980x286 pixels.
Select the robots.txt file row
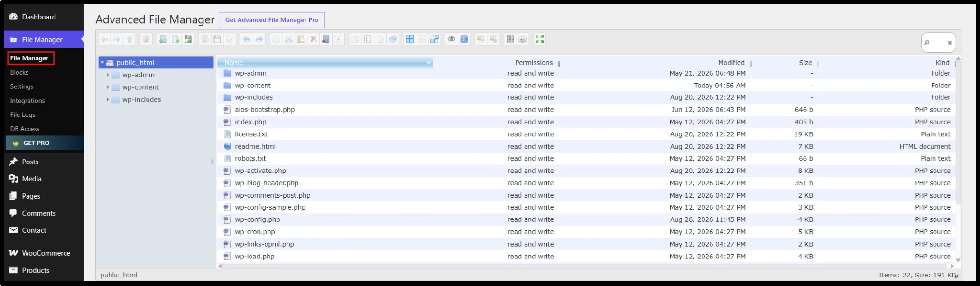pyautogui.click(x=586, y=159)
